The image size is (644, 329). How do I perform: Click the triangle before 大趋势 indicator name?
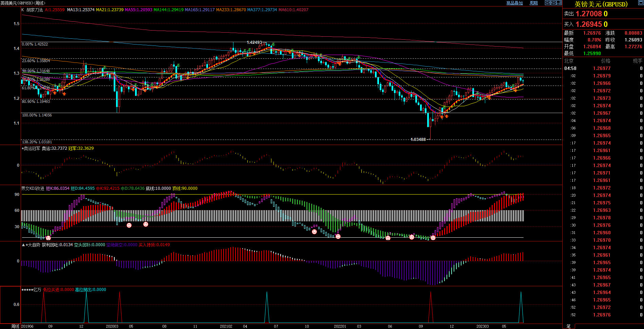point(23,245)
